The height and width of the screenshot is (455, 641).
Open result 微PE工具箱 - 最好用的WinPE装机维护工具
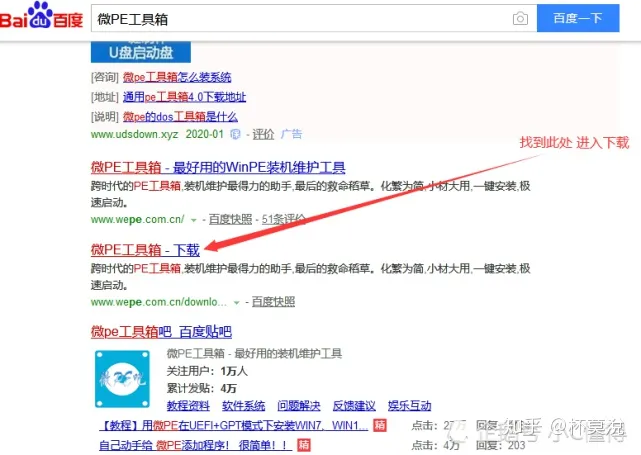(218, 167)
